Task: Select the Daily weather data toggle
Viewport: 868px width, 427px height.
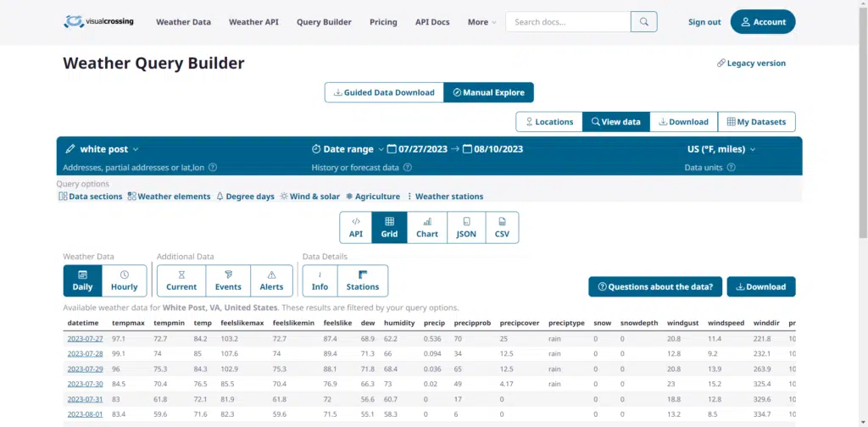Action: point(83,280)
